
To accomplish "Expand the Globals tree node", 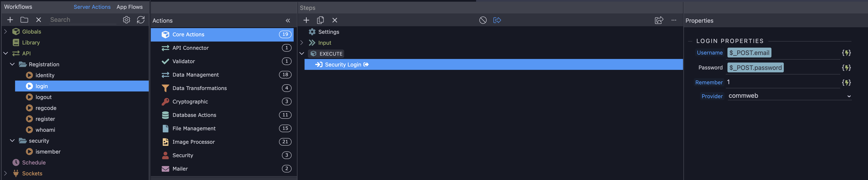I will click(x=5, y=31).
